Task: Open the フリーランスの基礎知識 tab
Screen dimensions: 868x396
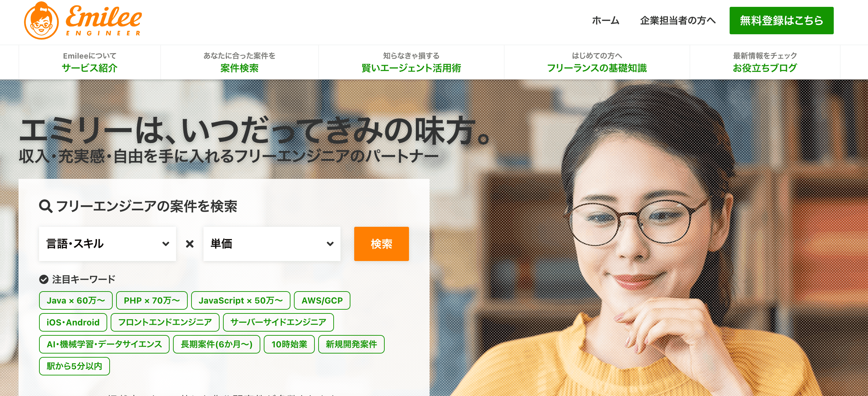Action: click(597, 62)
